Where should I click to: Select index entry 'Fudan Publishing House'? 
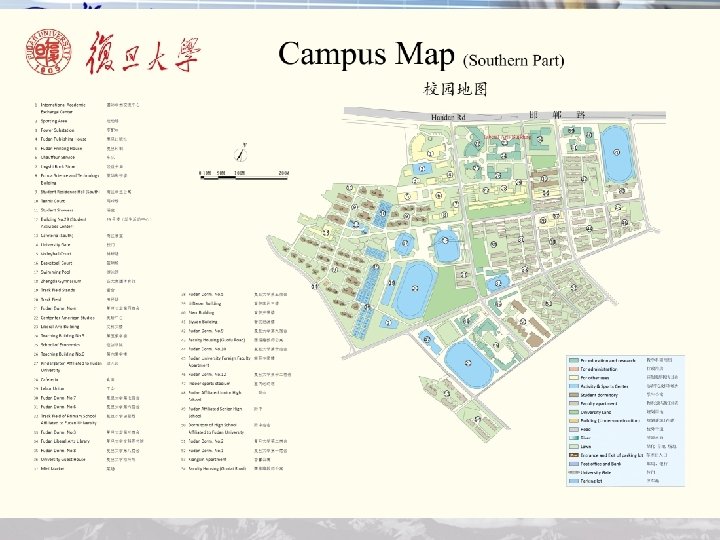click(x=63, y=139)
